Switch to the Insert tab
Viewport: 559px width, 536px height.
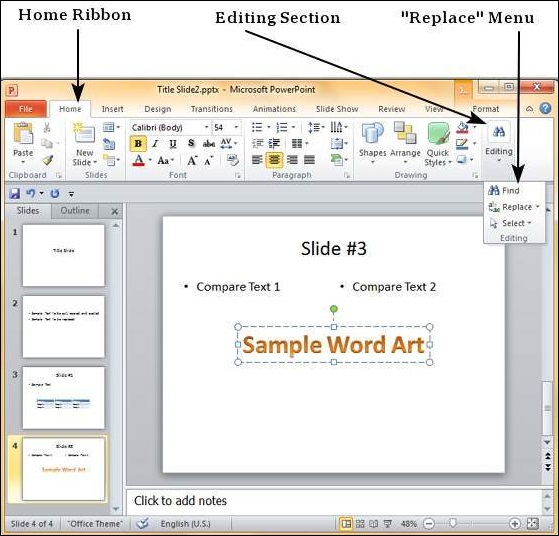112,109
